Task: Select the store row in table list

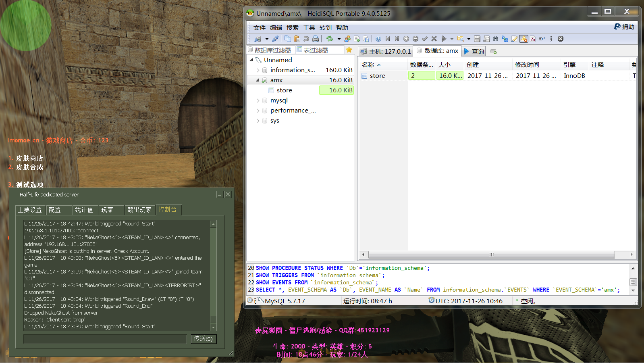Action: point(498,75)
